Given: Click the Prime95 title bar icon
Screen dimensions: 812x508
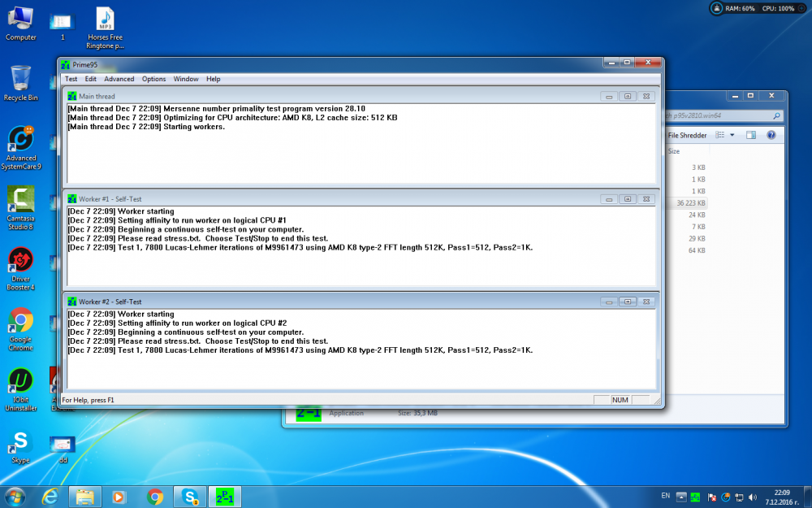Looking at the screenshot, I should [65, 65].
